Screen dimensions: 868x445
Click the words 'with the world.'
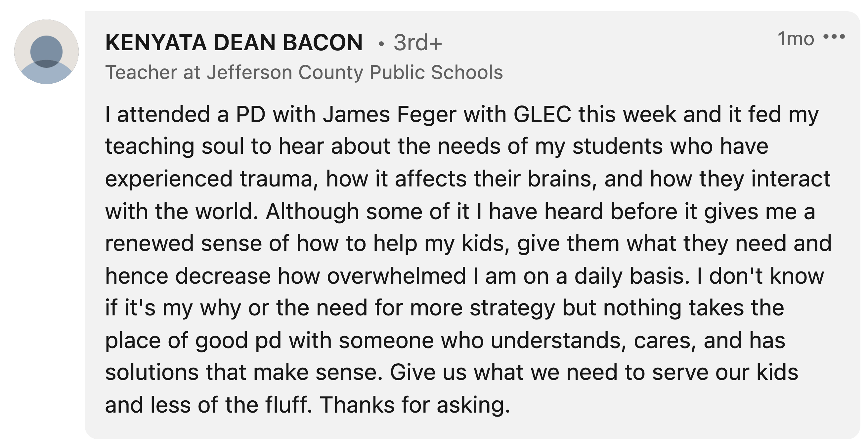tap(182, 212)
